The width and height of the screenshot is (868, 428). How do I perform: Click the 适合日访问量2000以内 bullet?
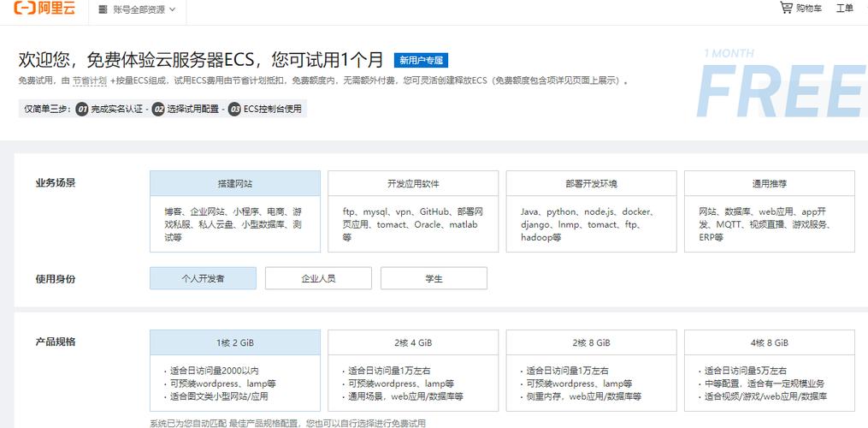tap(215, 371)
